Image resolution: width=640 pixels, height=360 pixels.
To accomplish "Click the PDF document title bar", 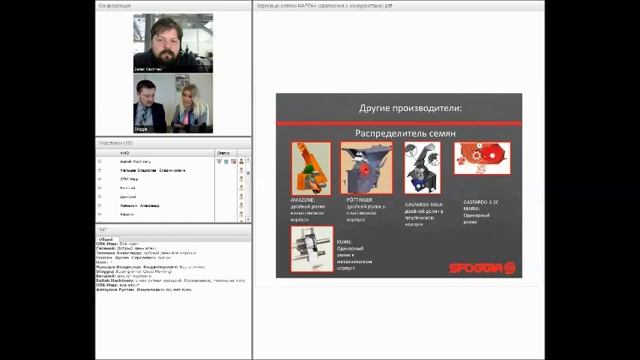I will click(398, 6).
